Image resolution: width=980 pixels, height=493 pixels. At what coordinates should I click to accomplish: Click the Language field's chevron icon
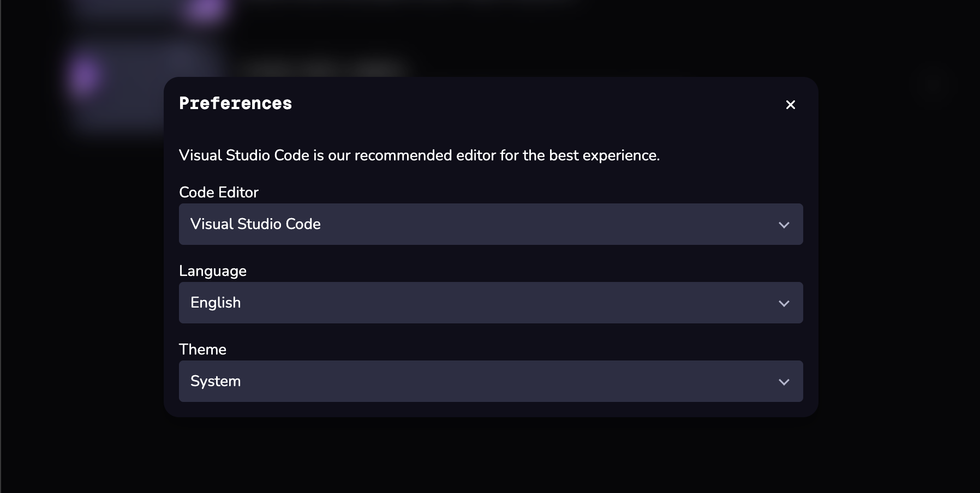coord(784,303)
